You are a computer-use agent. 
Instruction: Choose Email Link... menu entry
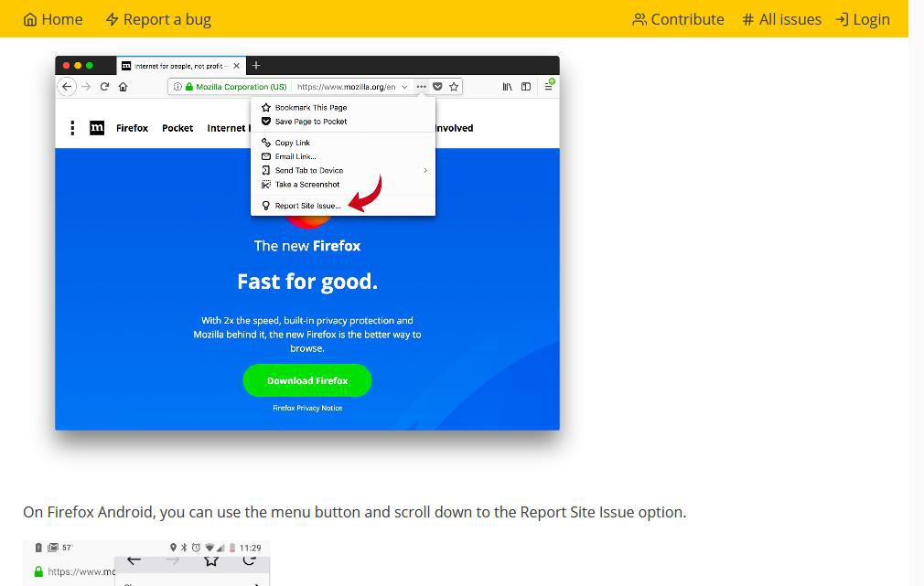(x=343, y=156)
